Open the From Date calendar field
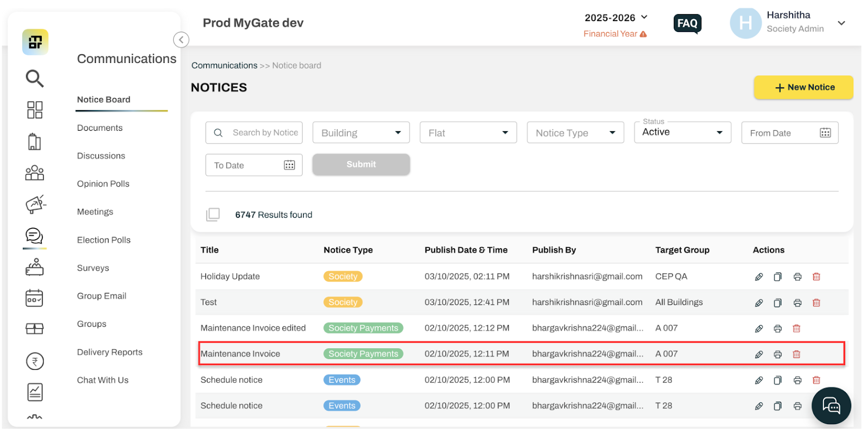Screen dimensions: 868x435 click(790, 133)
